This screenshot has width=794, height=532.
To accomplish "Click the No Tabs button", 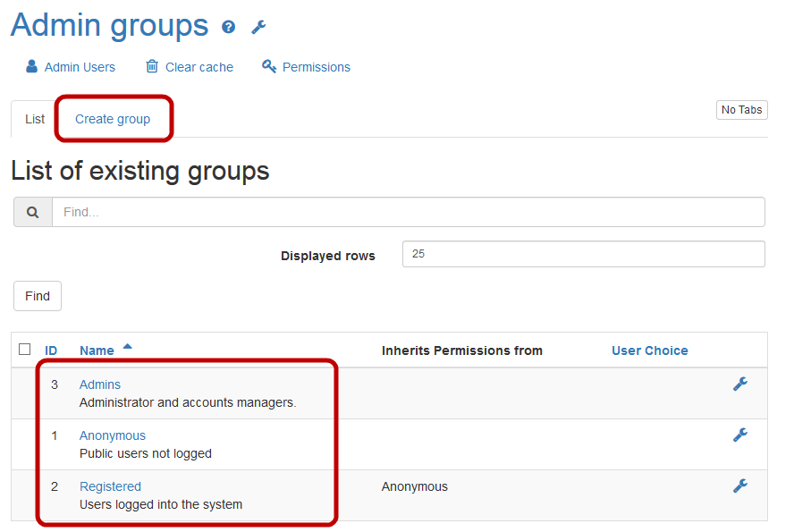I will pos(741,110).
